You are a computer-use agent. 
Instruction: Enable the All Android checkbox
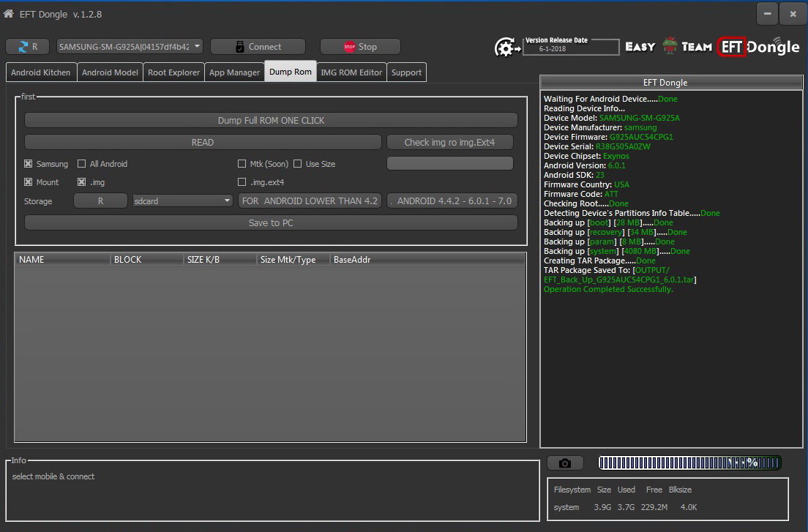(81, 164)
